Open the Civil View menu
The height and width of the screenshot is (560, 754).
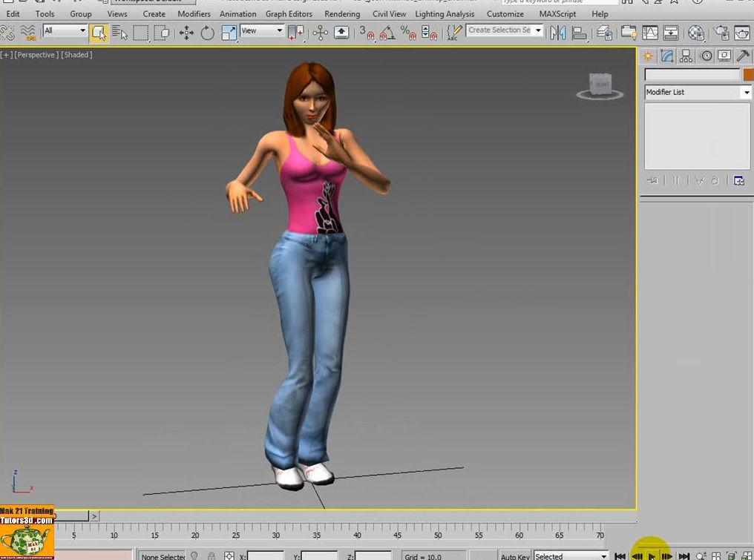coord(390,14)
